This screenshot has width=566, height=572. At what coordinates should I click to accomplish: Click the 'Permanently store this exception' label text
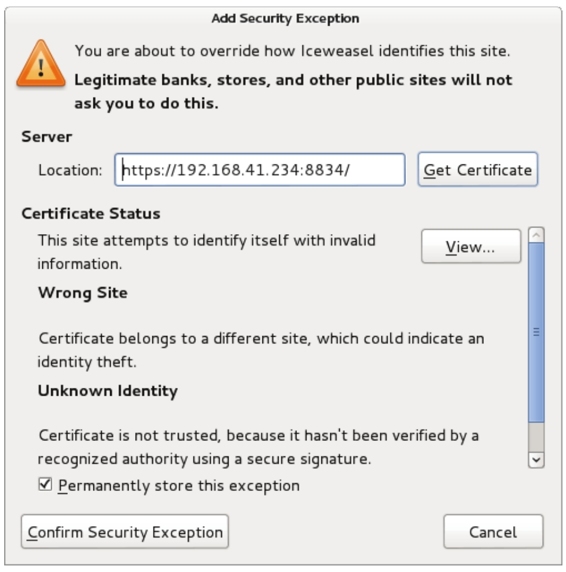tap(179, 486)
